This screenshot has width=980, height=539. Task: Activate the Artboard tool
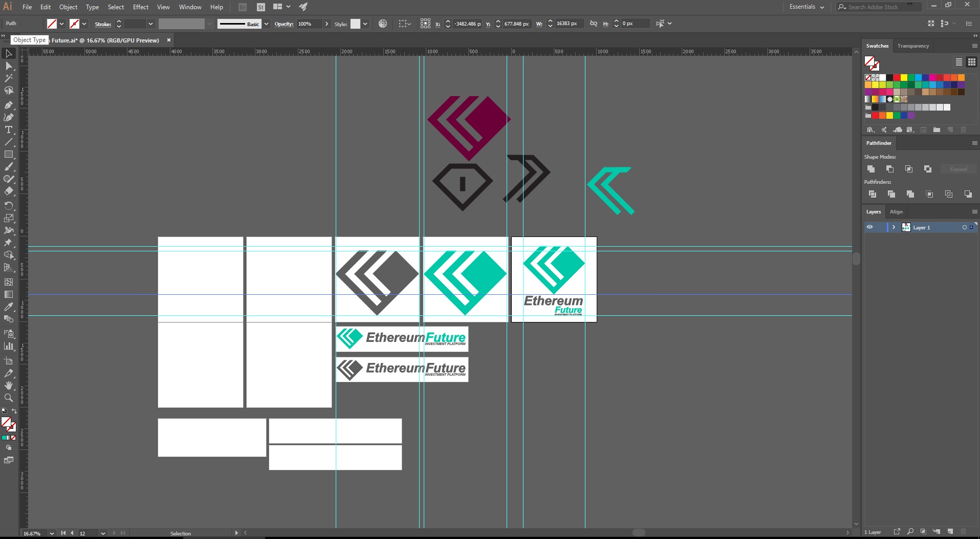9,360
